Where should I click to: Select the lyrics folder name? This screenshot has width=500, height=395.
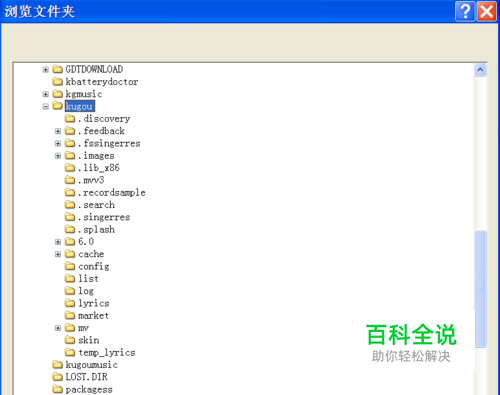(x=94, y=303)
